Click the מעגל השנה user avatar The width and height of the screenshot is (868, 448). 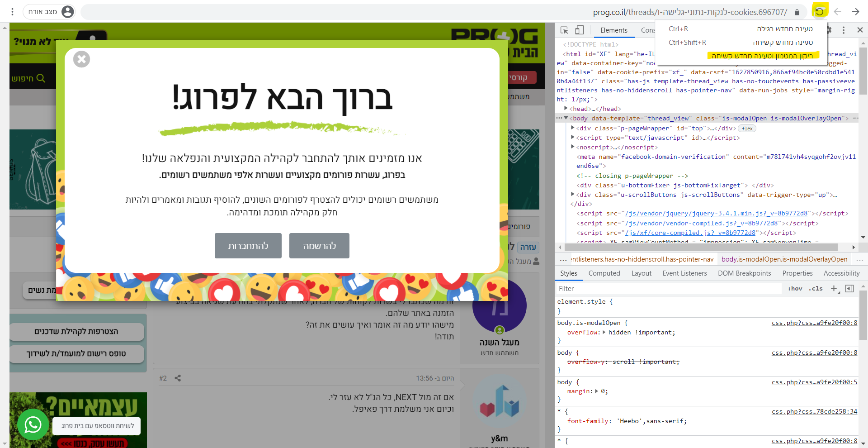click(500, 306)
